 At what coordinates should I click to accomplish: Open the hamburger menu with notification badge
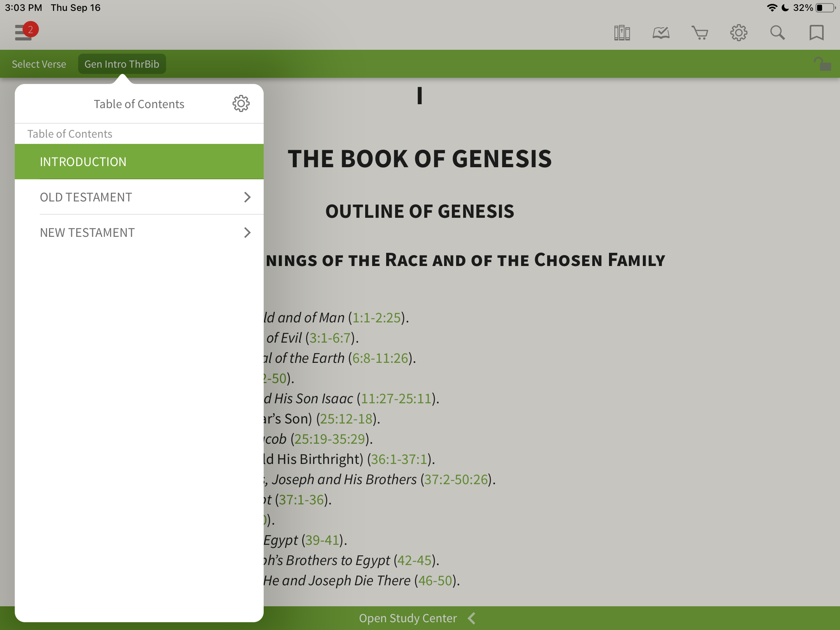point(24,33)
